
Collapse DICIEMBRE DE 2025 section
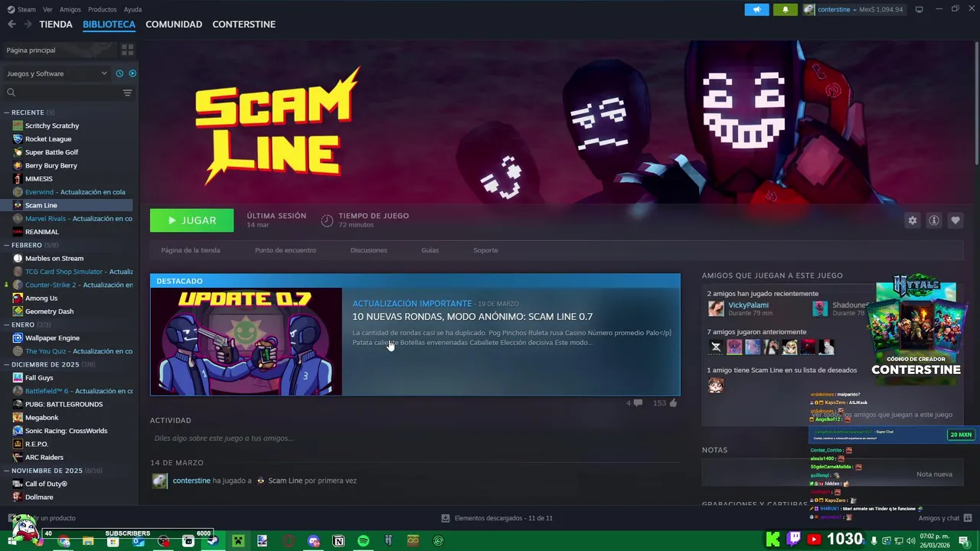pyautogui.click(x=7, y=364)
